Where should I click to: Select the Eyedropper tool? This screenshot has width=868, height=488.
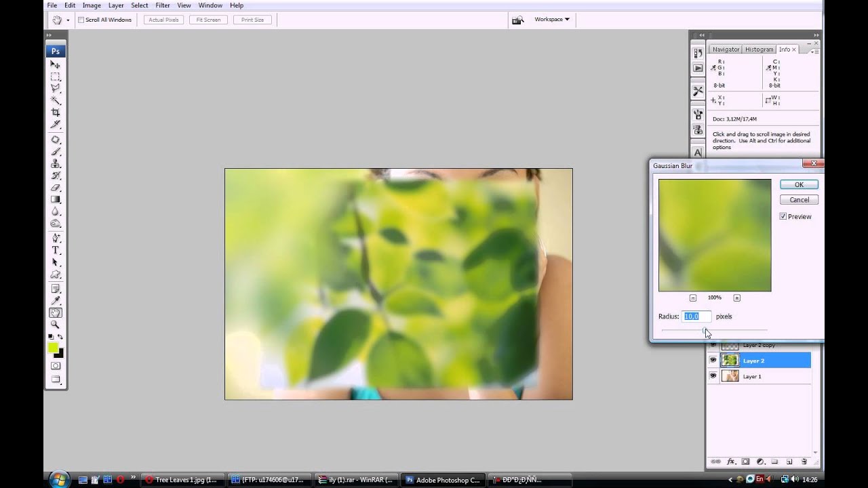(56, 301)
